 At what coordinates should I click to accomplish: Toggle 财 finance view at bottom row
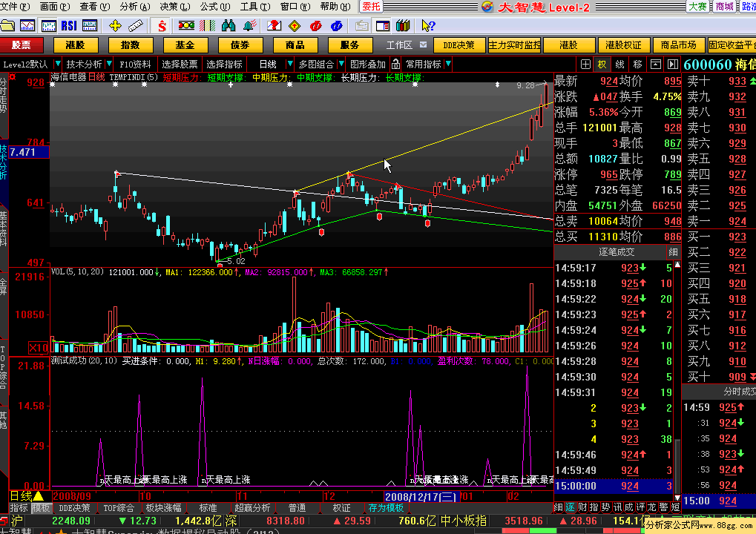click(582, 507)
